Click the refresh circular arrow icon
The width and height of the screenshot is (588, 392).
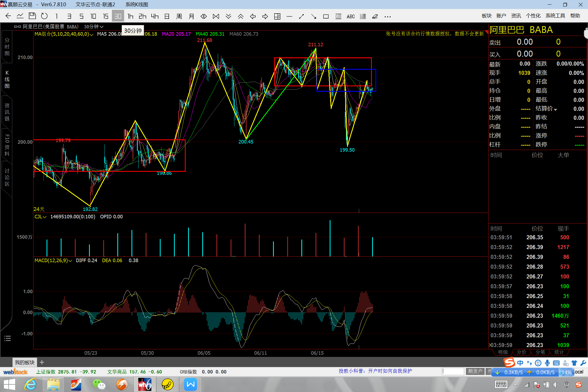[44, 16]
